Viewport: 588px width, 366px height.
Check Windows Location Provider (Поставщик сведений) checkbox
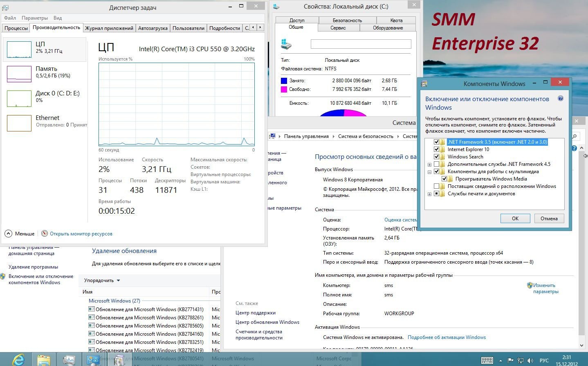click(x=436, y=186)
